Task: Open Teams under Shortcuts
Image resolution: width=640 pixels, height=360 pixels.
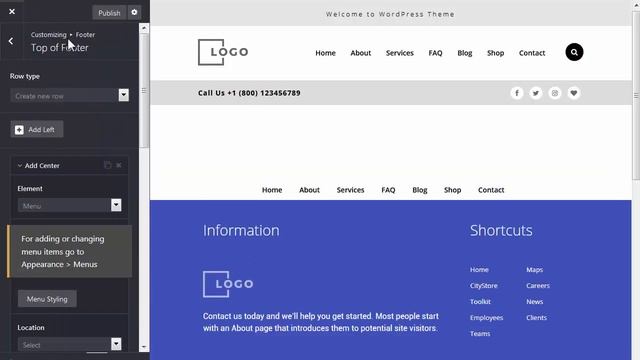Action: [480, 333]
